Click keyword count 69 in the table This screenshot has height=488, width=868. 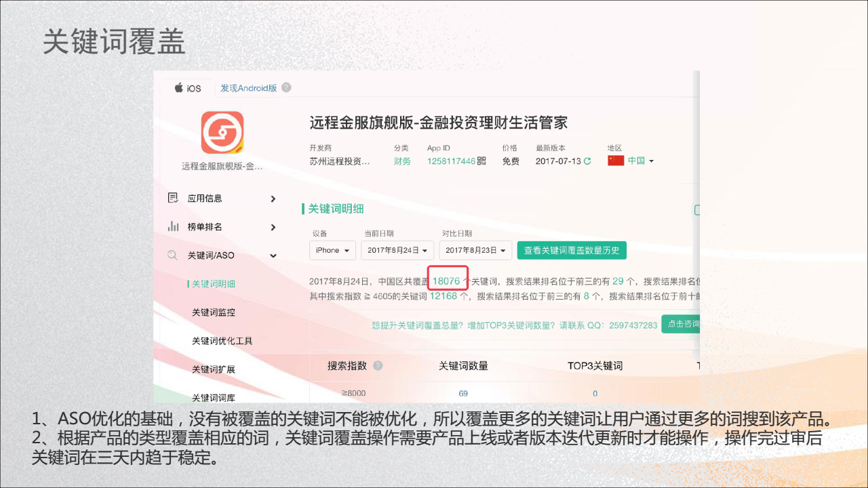(x=463, y=393)
